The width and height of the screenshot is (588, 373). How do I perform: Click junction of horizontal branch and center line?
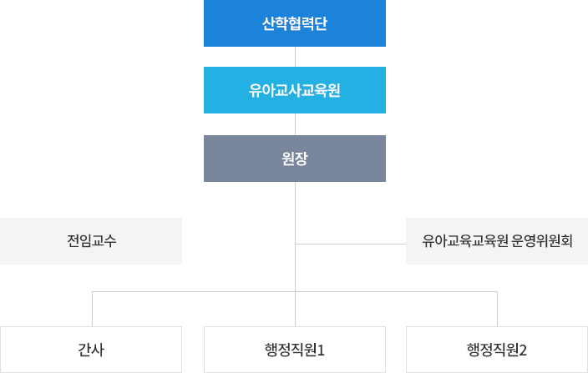pos(295,292)
